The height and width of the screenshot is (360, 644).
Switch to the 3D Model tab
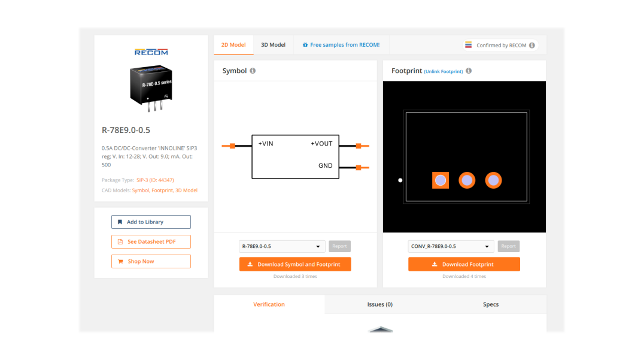pos(273,45)
